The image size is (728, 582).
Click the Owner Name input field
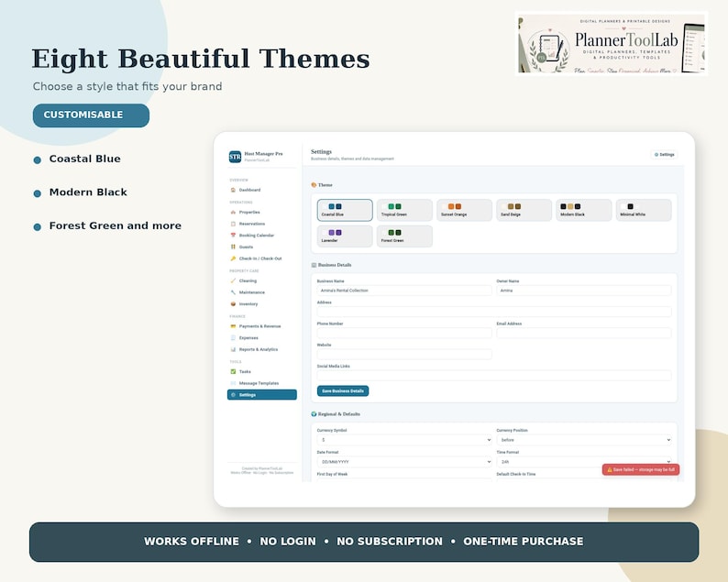[584, 291]
